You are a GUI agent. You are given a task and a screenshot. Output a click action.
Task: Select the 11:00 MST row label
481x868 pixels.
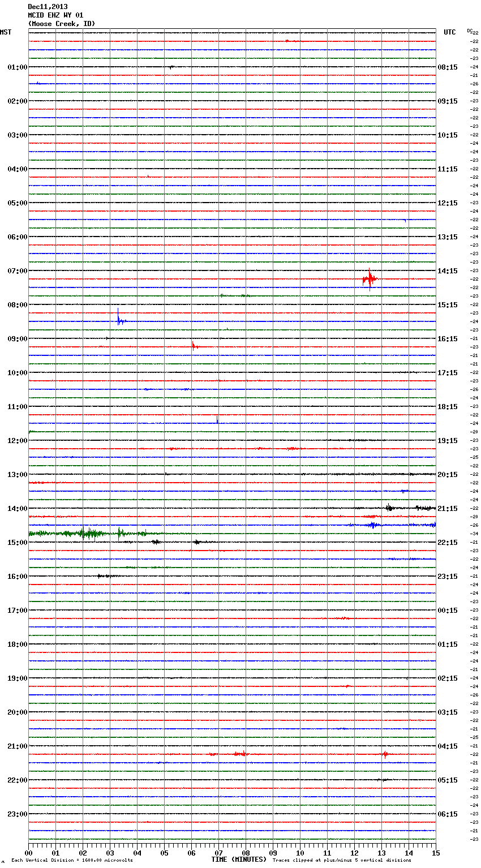(x=17, y=407)
